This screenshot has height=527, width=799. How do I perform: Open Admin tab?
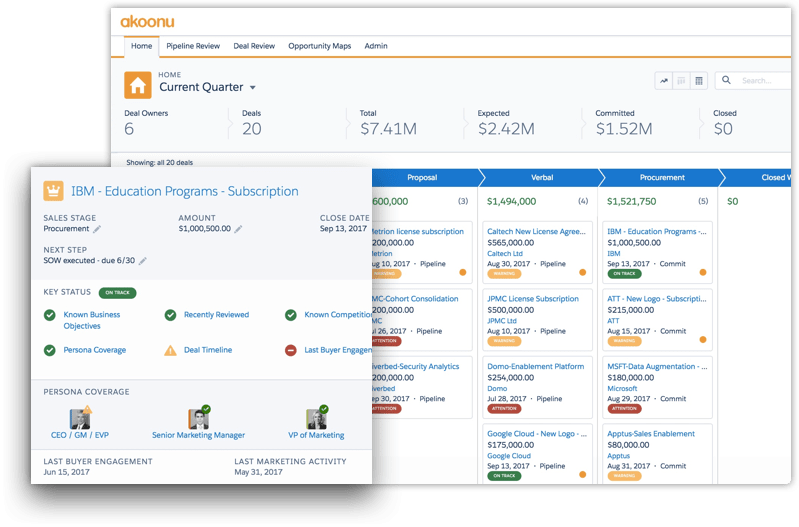pos(376,46)
